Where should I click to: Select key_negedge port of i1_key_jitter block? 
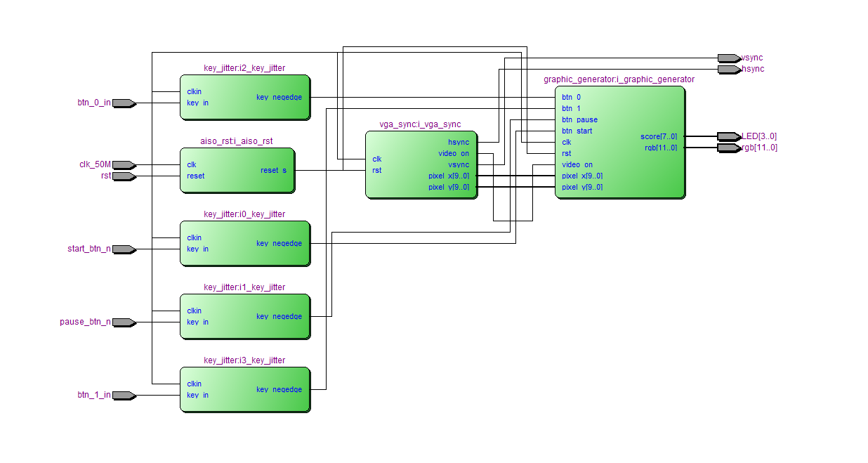(x=279, y=316)
